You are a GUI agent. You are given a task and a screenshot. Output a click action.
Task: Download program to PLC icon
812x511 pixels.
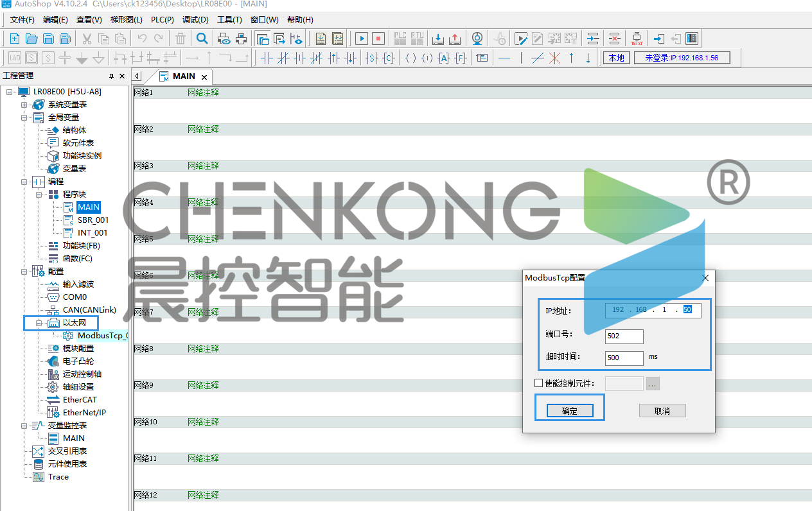[438, 39]
